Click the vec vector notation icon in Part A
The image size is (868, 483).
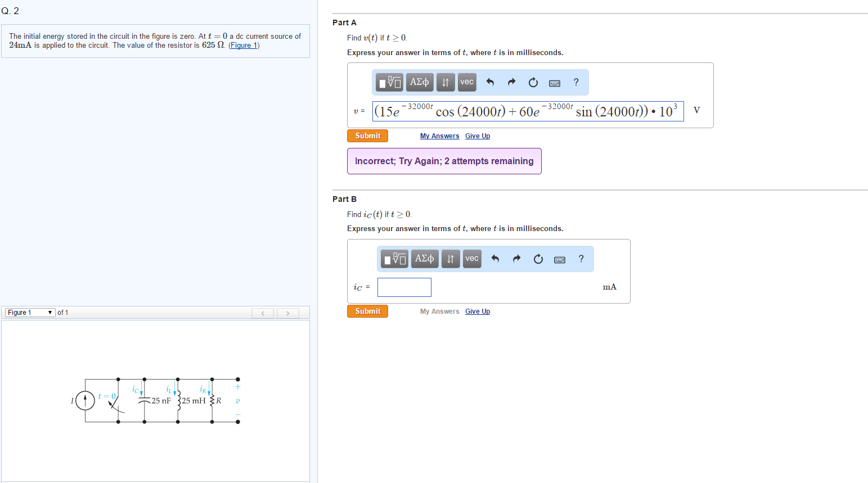pos(466,82)
